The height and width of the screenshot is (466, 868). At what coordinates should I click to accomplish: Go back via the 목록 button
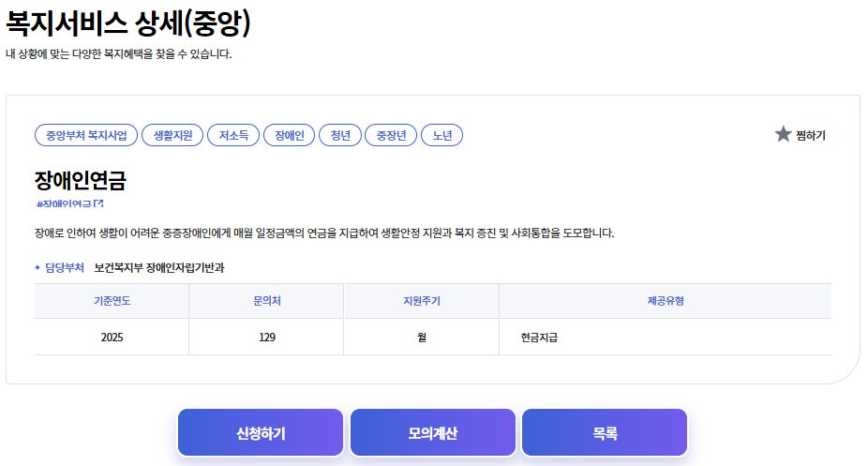click(605, 433)
